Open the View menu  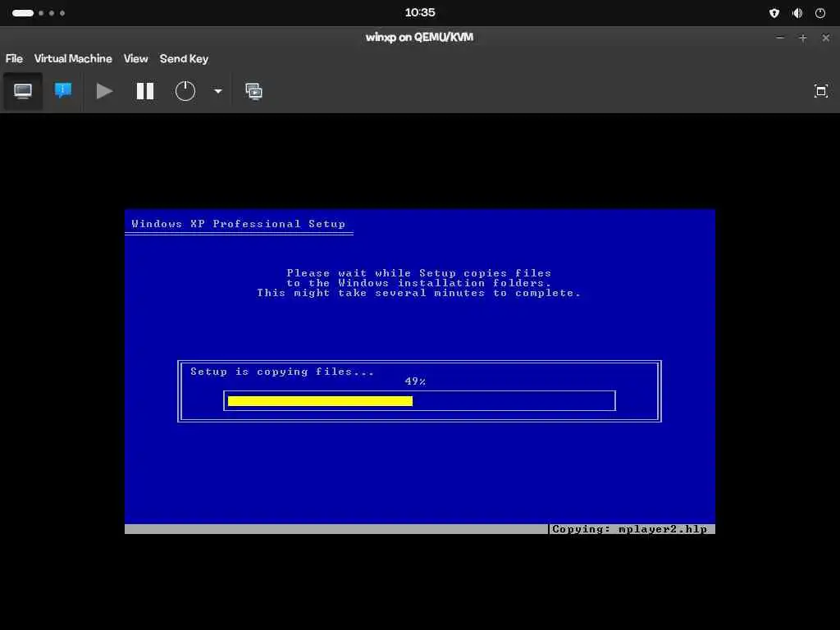[135, 58]
